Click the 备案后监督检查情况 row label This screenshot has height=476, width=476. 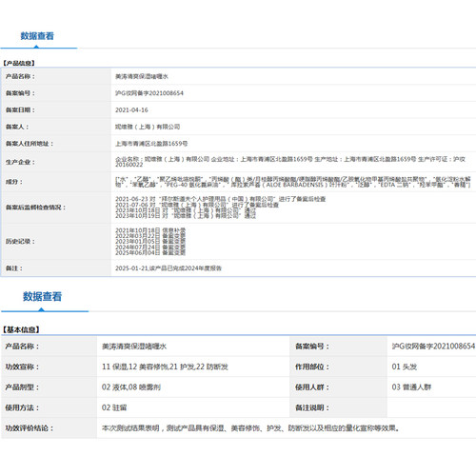pos(35,208)
